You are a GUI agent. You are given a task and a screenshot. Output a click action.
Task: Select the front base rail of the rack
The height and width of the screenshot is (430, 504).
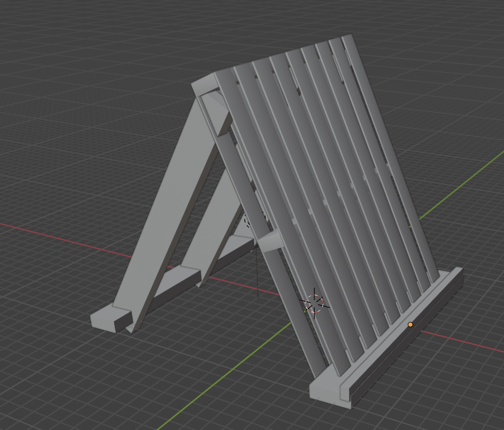point(389,341)
